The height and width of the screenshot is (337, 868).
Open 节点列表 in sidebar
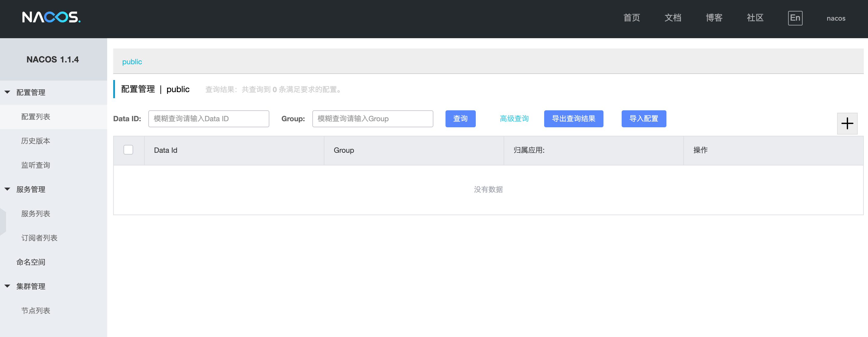click(36, 310)
